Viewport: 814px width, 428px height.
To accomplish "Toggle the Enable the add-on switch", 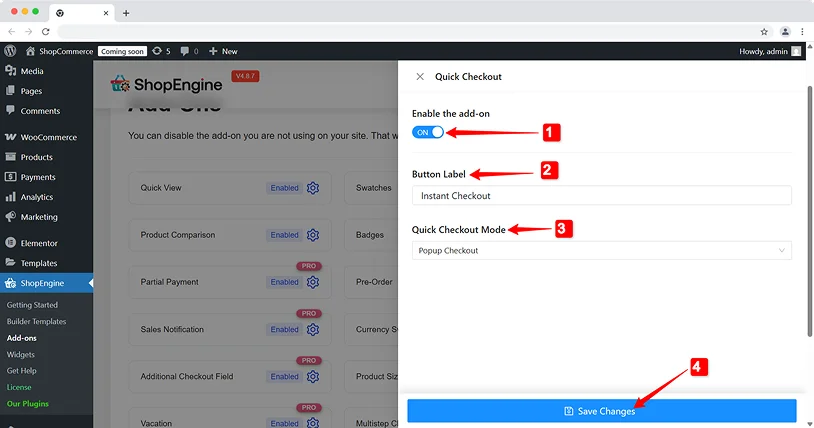I will tap(428, 132).
